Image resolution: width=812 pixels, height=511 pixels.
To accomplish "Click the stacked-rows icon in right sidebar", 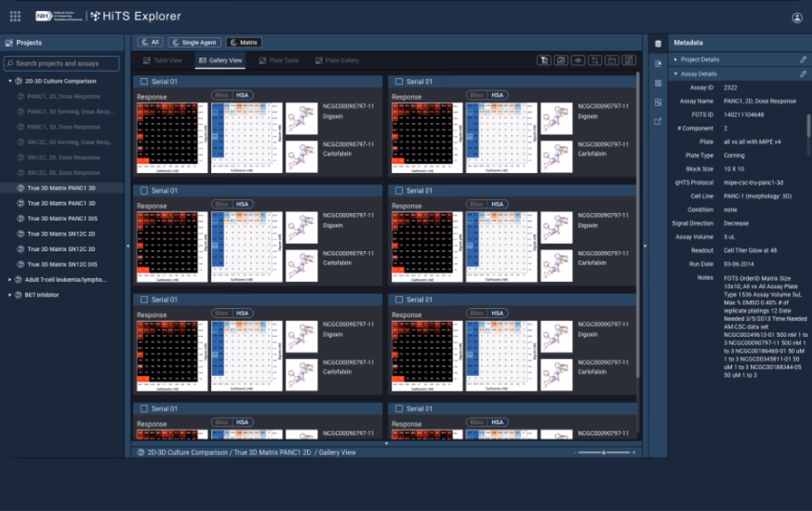I will click(x=658, y=83).
